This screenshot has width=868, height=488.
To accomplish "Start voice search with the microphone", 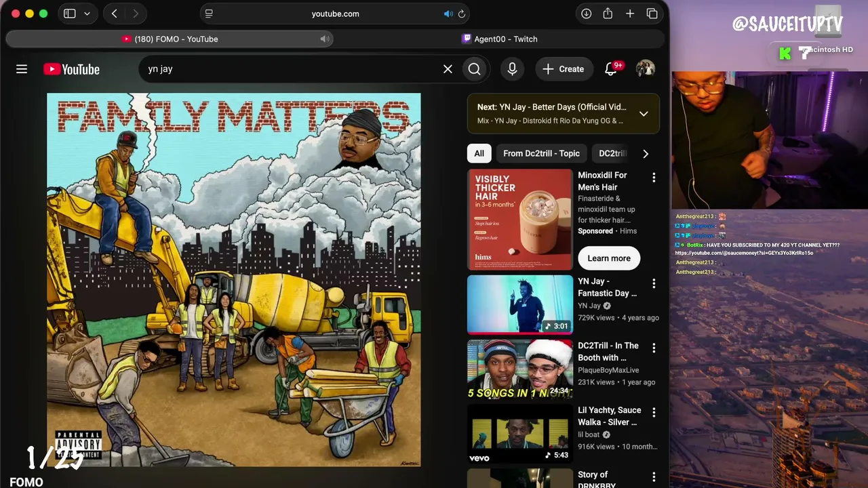I will pyautogui.click(x=512, y=69).
